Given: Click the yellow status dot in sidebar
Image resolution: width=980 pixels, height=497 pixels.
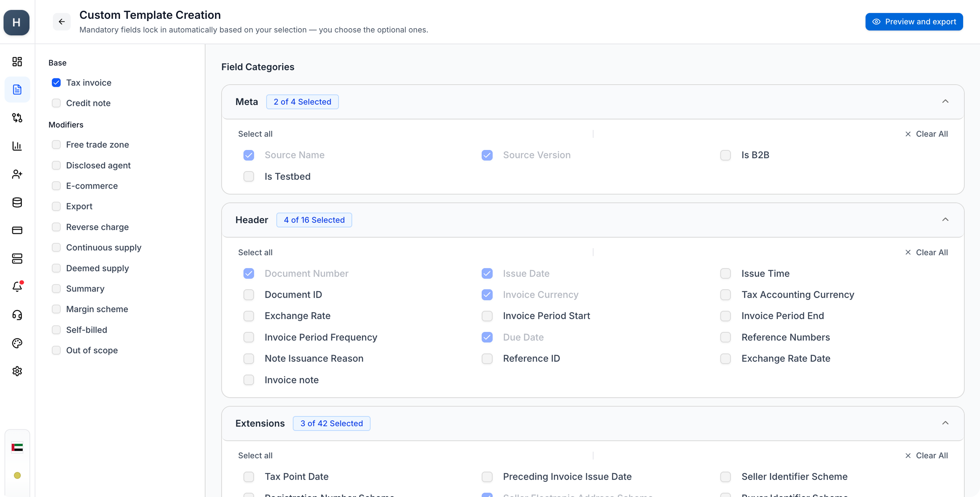Looking at the screenshot, I should (17, 475).
